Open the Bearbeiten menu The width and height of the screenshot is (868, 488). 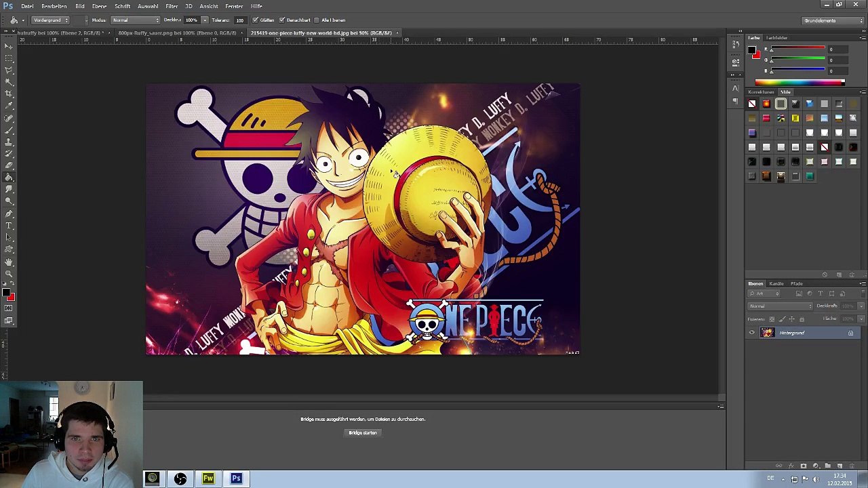coord(54,6)
